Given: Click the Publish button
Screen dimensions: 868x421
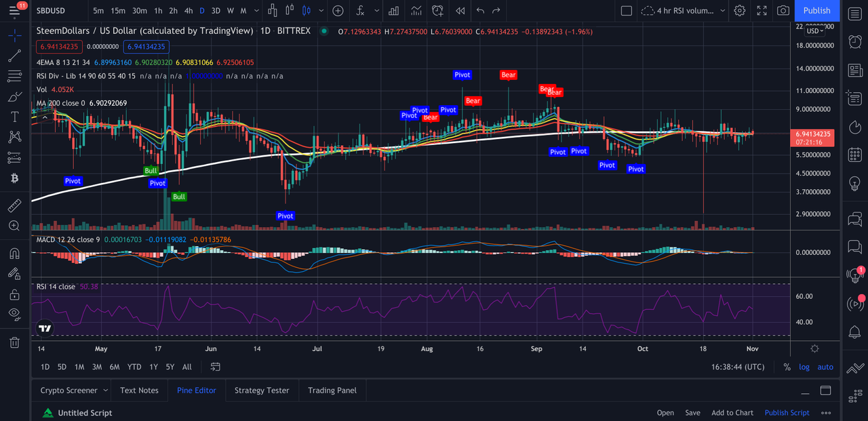Looking at the screenshot, I should 816,11.
